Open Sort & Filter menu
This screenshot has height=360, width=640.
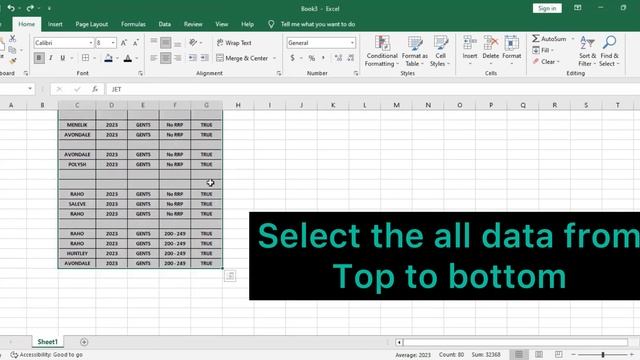[587, 51]
